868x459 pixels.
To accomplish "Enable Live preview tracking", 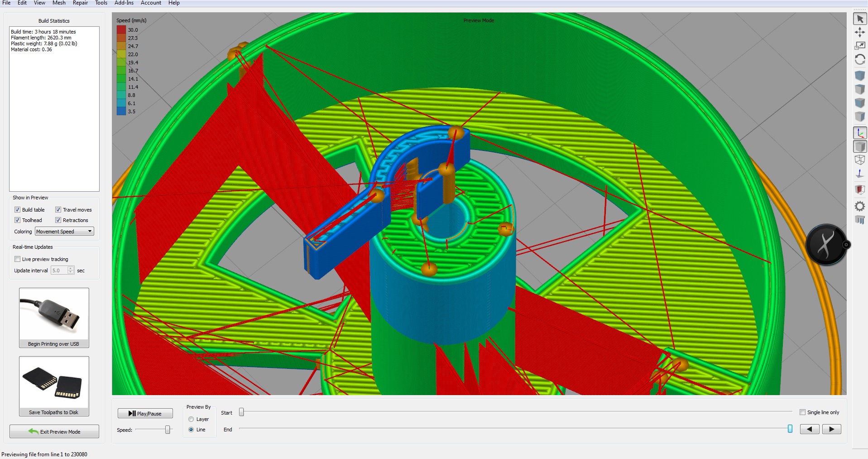I will coord(18,259).
